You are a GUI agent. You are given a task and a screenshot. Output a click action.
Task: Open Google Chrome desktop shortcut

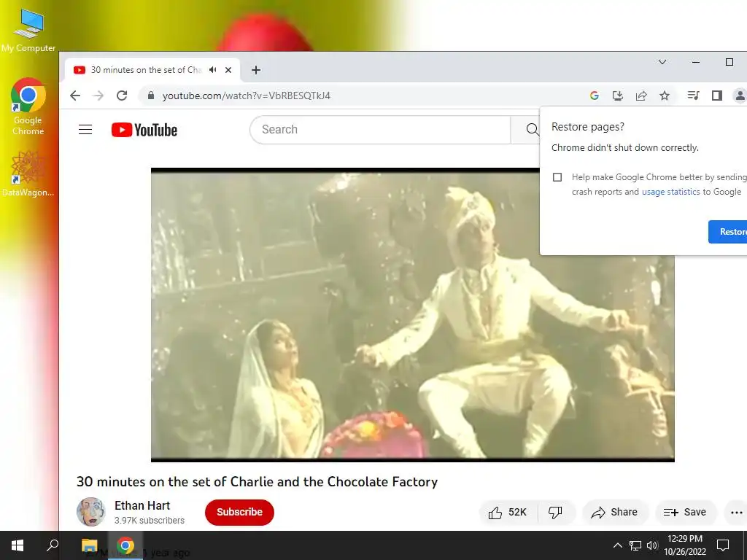point(28,106)
